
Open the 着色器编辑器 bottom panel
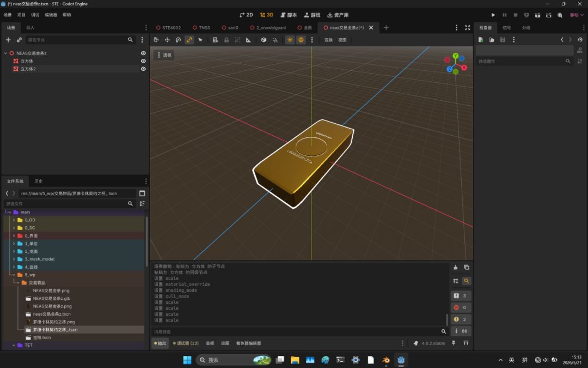click(248, 343)
